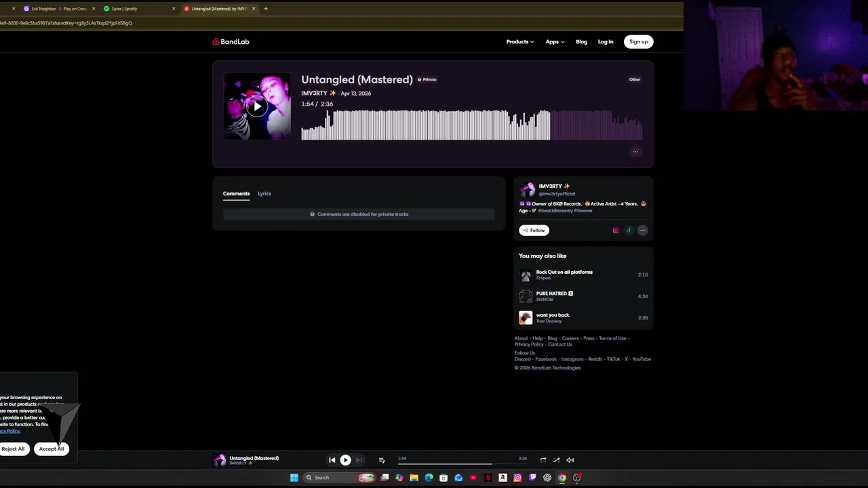Click Reject All cookies button
This screenshot has height=488, width=868.
click(x=13, y=449)
